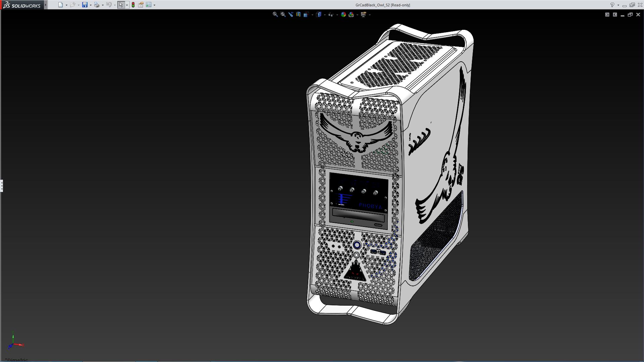Click Previous View icon
Image resolution: width=644 pixels, height=362 pixels.
pos(290,14)
